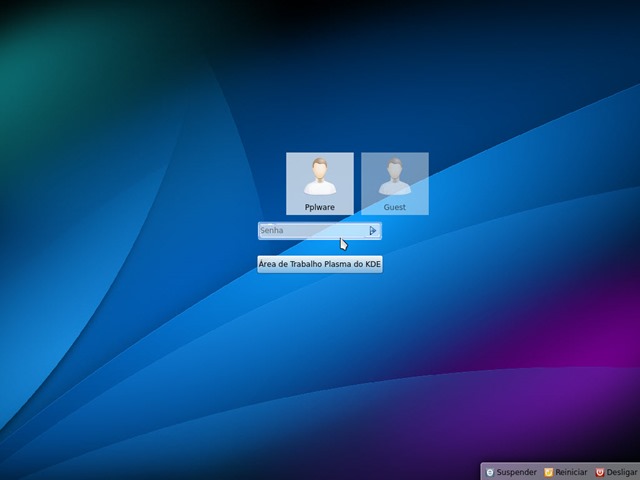This screenshot has height=480, width=640.
Task: Open the Plasma do KDE session selector
Action: [x=320, y=265]
